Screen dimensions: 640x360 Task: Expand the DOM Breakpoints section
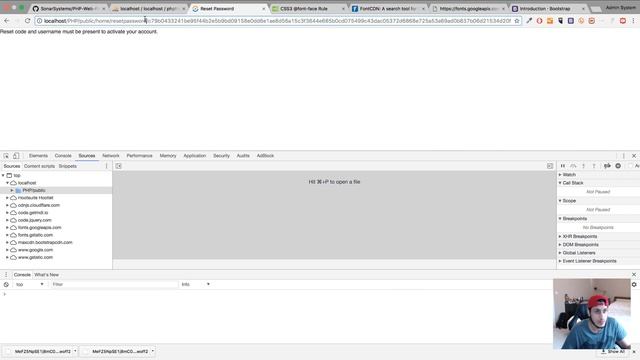(x=560, y=245)
